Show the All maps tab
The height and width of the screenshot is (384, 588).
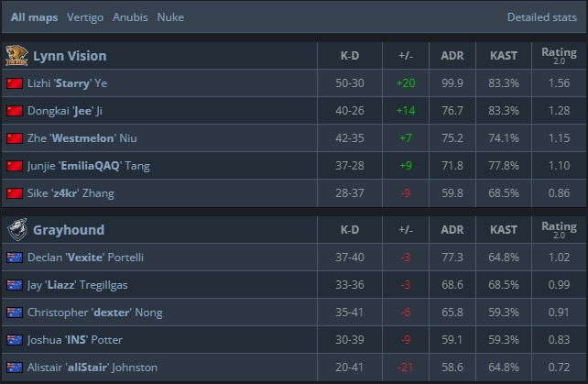click(x=34, y=17)
